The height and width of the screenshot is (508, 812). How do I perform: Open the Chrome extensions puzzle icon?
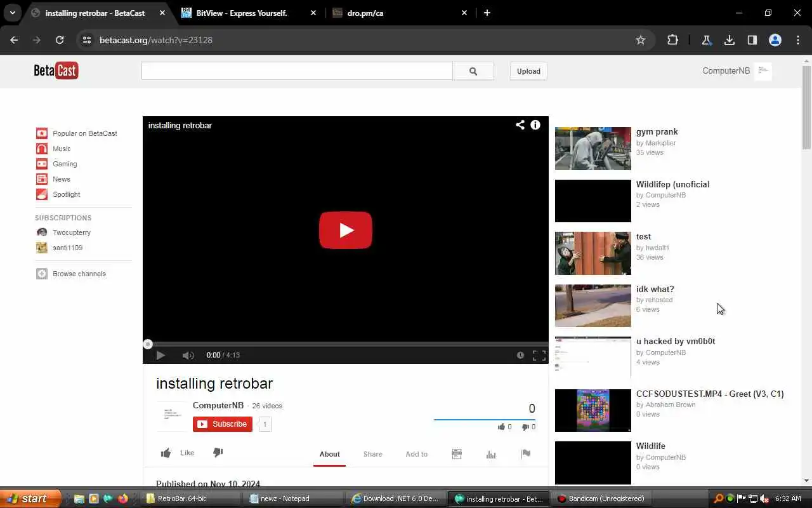click(x=673, y=40)
